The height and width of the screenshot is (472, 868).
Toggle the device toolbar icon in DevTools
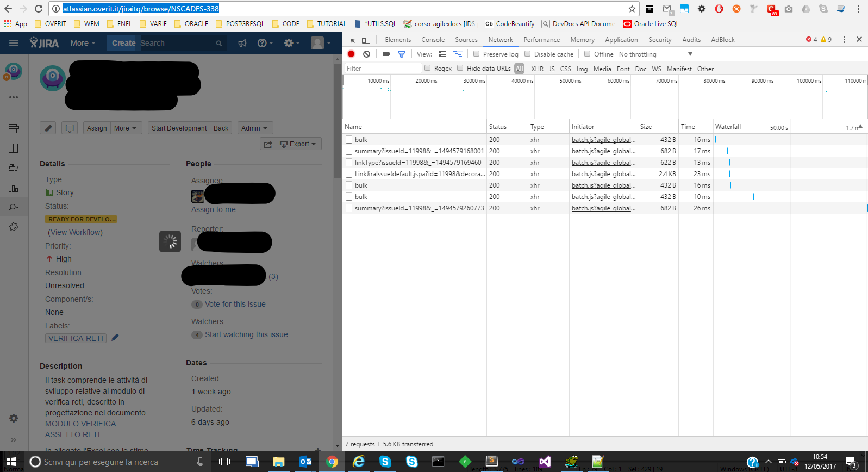click(366, 39)
